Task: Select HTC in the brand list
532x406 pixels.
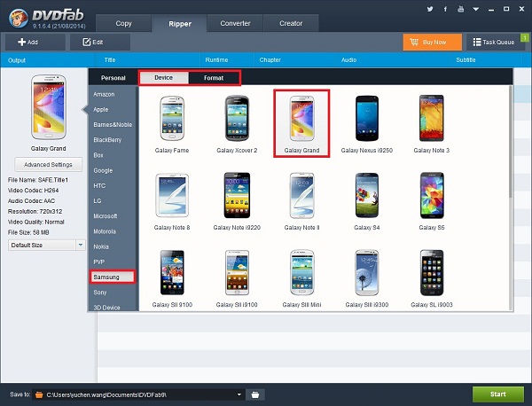Action: tap(99, 185)
